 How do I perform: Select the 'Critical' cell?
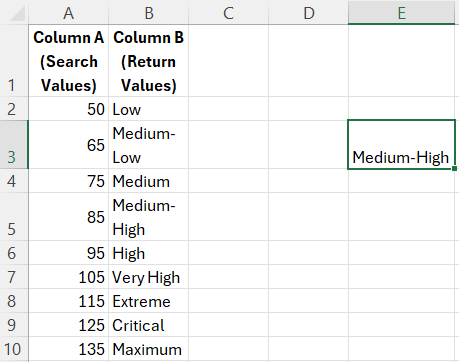(149, 325)
